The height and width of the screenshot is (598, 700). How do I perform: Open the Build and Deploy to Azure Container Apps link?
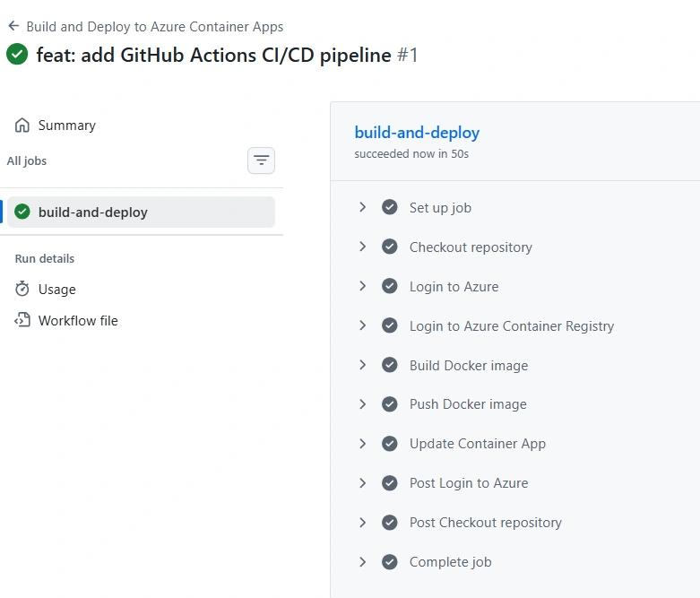154,27
